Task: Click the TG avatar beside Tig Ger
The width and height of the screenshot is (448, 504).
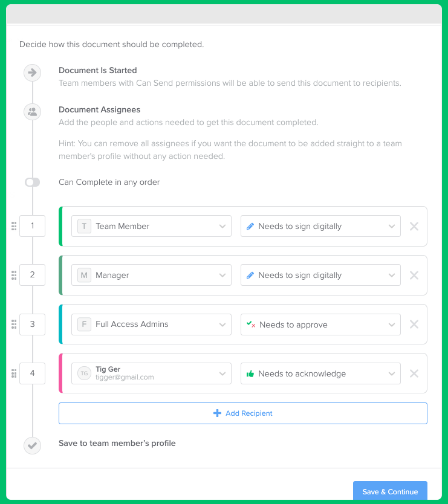Action: [84, 373]
